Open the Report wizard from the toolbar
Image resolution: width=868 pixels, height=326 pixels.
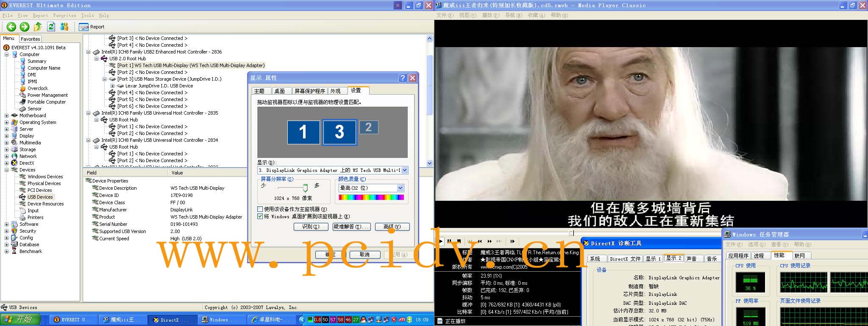[92, 27]
